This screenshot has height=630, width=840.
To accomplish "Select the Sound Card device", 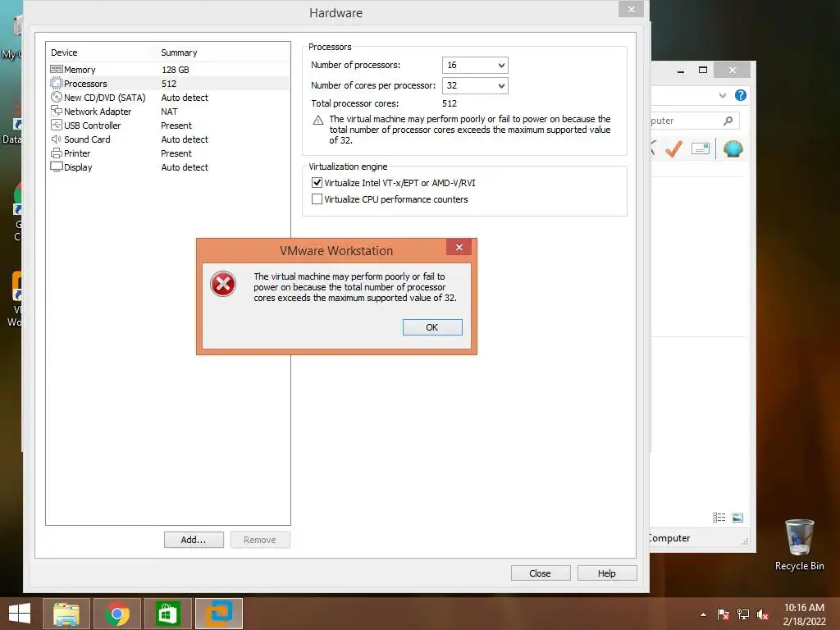I will point(169,139).
